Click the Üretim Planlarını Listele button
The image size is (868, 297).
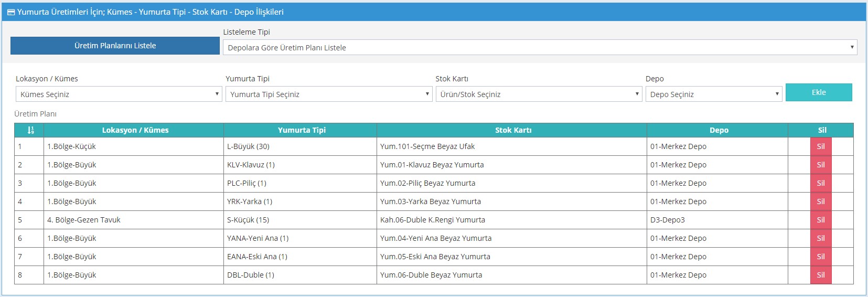tap(115, 46)
